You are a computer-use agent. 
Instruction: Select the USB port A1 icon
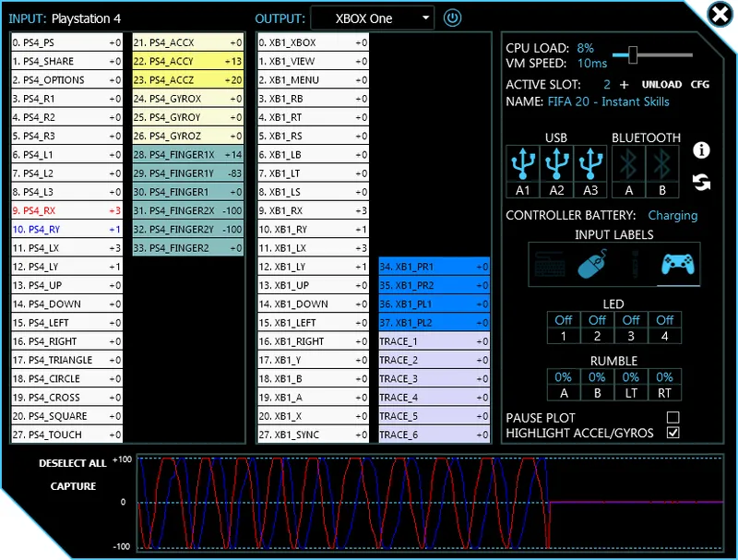[523, 164]
